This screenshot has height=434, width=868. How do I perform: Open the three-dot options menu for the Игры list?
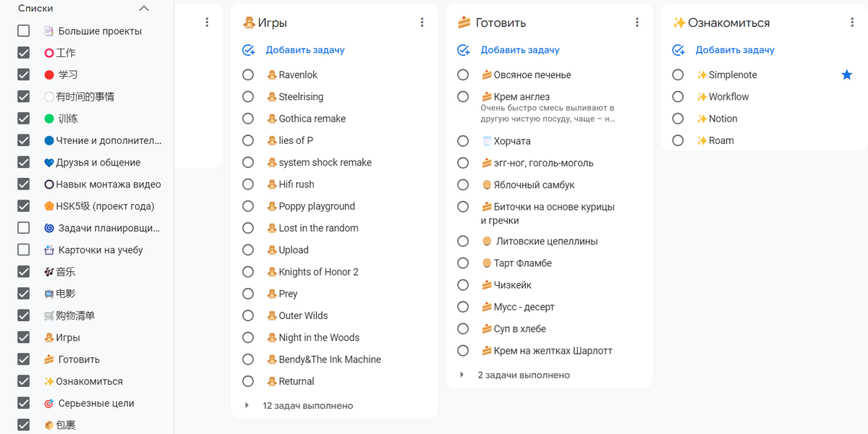tap(422, 22)
